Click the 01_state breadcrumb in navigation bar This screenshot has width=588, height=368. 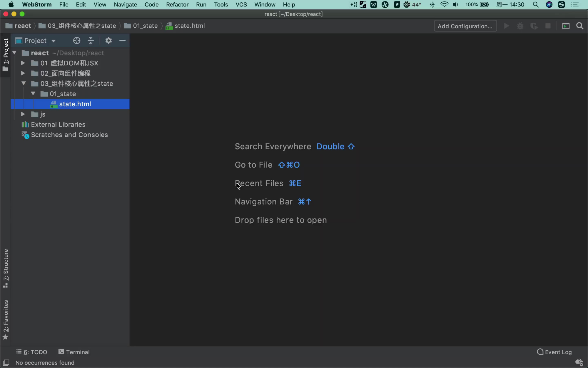tap(145, 26)
